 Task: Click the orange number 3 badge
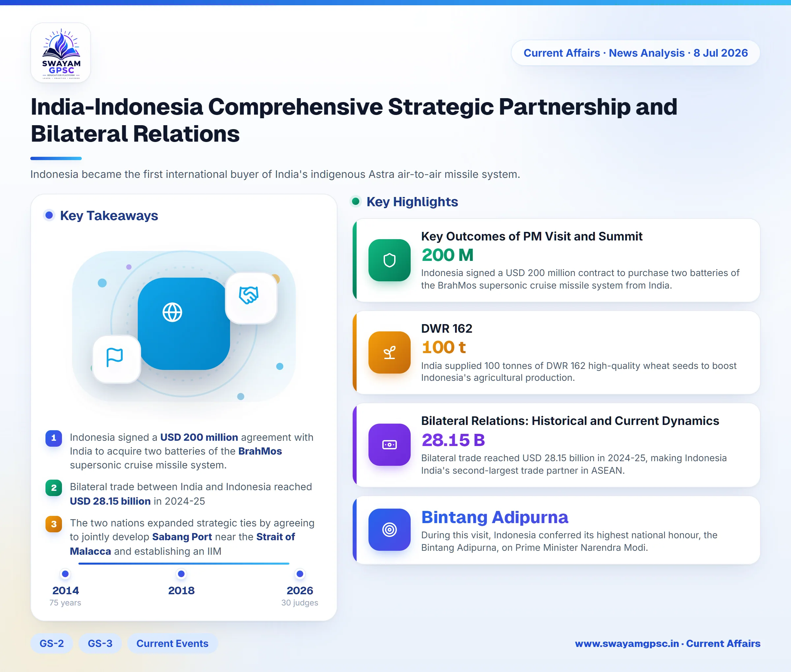point(54,524)
